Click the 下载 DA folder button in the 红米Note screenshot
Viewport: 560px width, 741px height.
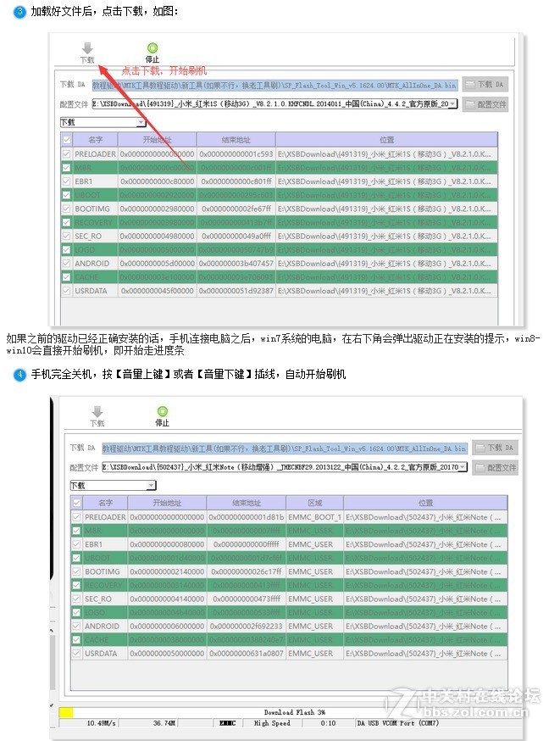(495, 448)
